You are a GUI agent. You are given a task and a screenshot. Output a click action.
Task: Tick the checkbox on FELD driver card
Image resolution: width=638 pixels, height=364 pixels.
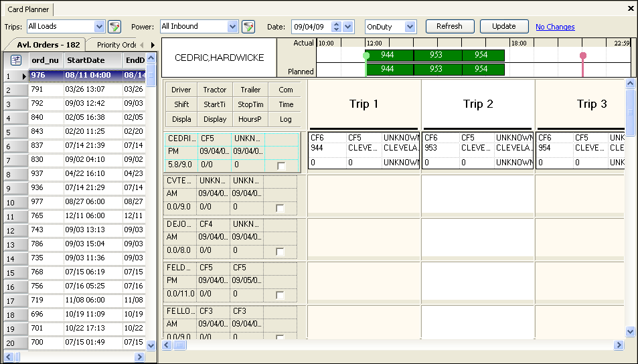[281, 295]
